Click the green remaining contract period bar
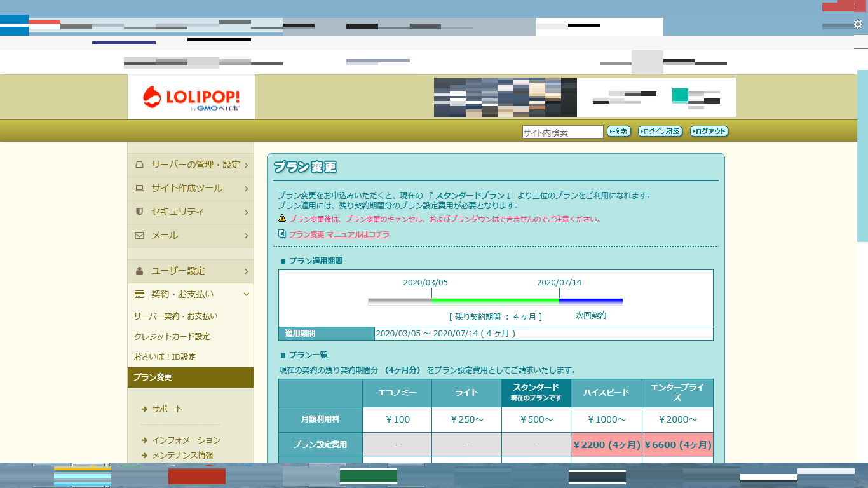 click(x=495, y=301)
